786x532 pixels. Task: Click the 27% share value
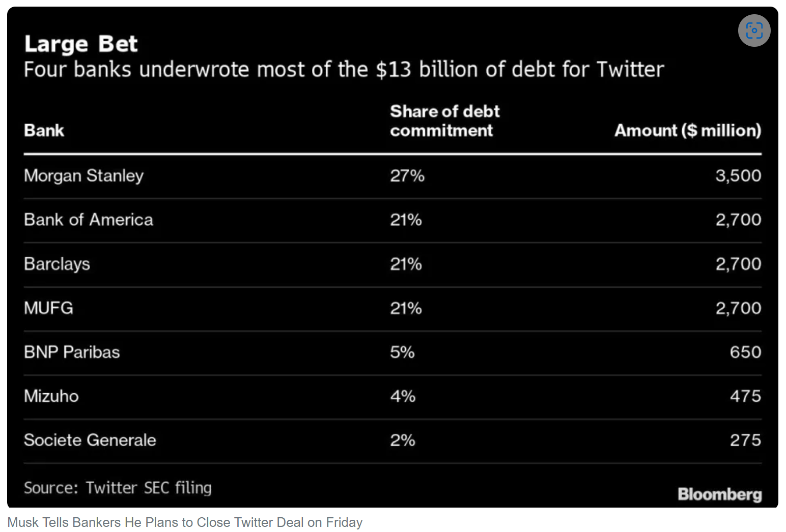[x=407, y=175]
